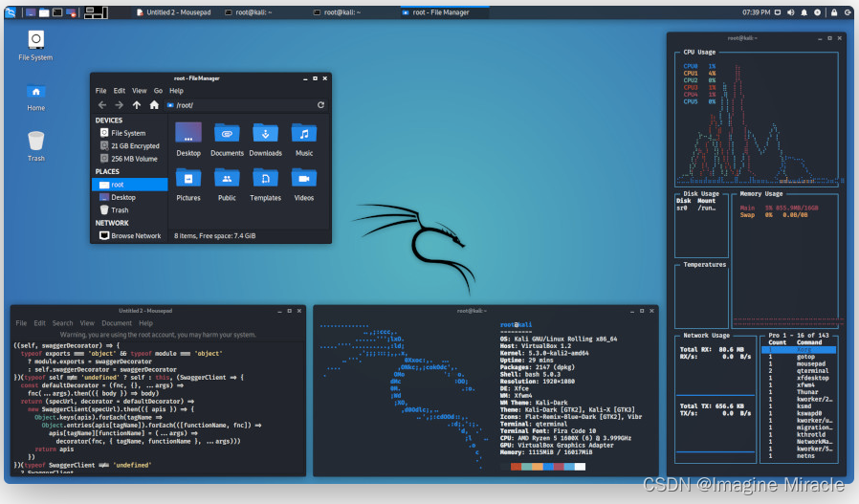Click the lock screen padlock icon

point(834,12)
